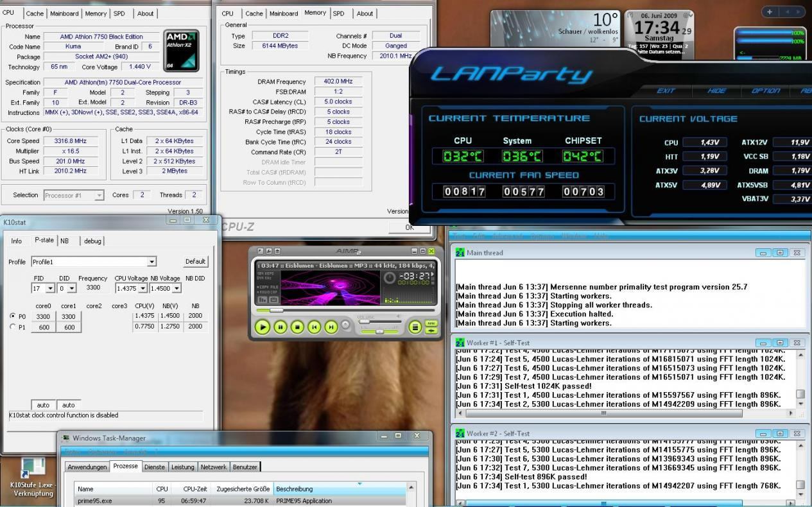Mute AIMP with the speaker icon
This screenshot has width=812, height=507.
pos(399,316)
